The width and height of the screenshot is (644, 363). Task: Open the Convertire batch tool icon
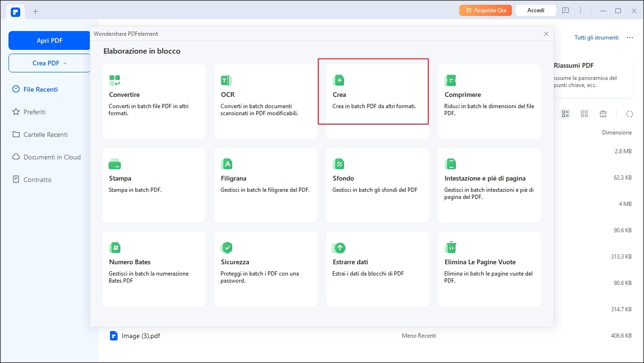tap(115, 80)
